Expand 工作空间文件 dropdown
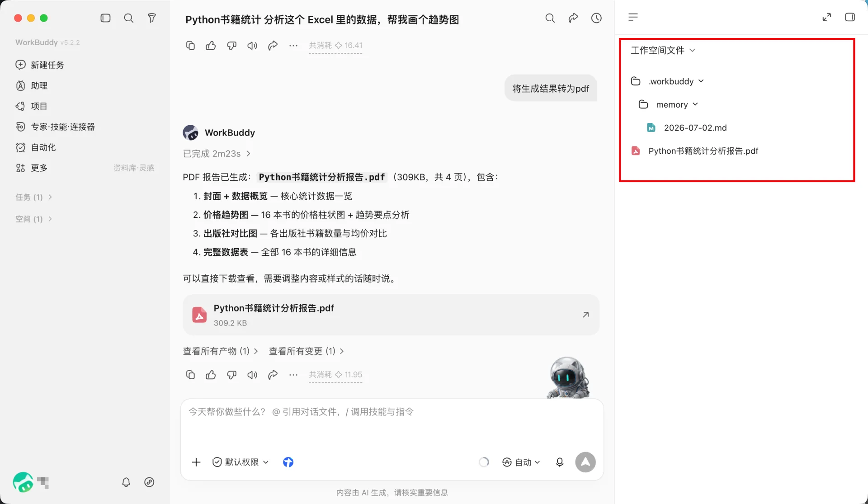Viewport: 868px width, 504px height. click(x=663, y=50)
